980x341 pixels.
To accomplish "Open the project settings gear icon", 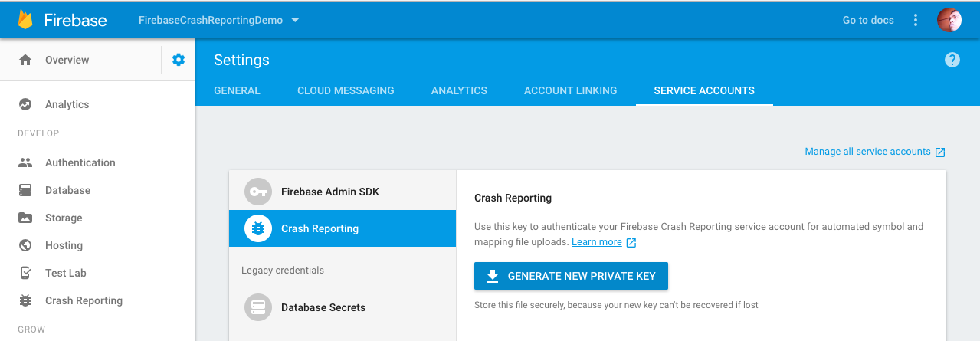I will [179, 60].
